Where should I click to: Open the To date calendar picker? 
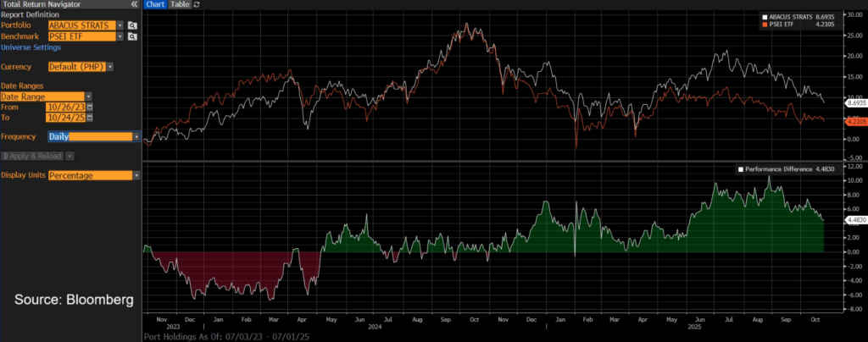point(90,118)
